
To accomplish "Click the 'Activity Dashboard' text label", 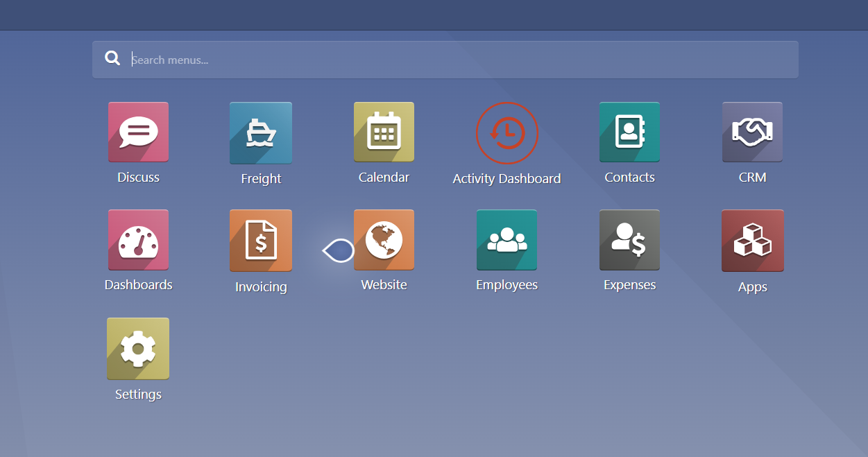I will tap(507, 179).
